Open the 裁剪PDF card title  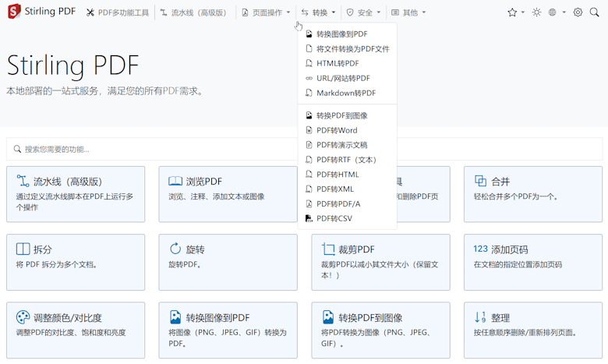pyautogui.click(x=356, y=249)
